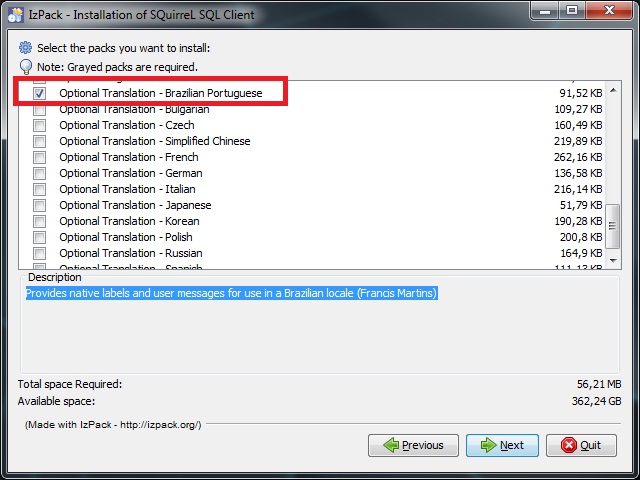Tick the Korean translation checkbox

(x=40, y=221)
